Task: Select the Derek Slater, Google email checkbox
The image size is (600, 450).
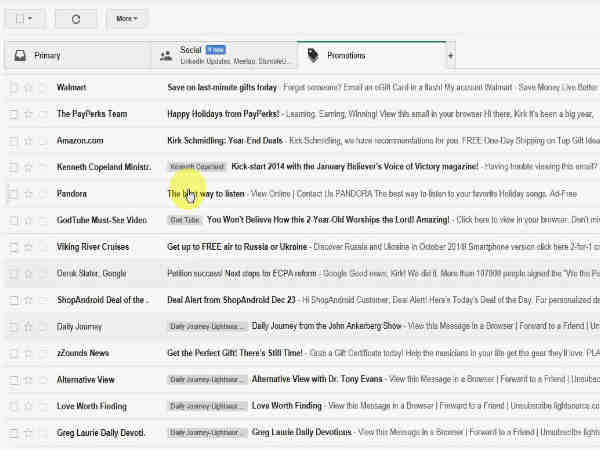Action: [14, 273]
